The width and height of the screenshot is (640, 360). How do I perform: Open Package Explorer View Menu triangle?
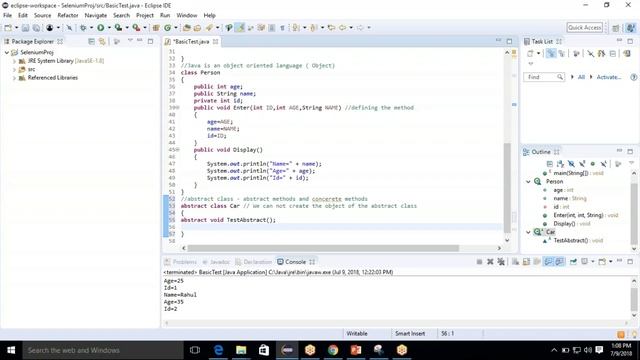[x=130, y=41]
